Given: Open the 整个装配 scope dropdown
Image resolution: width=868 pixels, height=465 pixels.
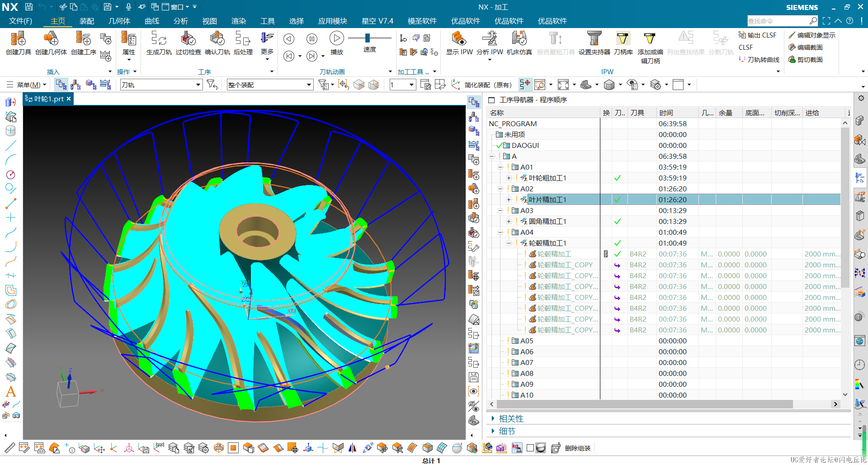Looking at the screenshot, I should [269, 85].
